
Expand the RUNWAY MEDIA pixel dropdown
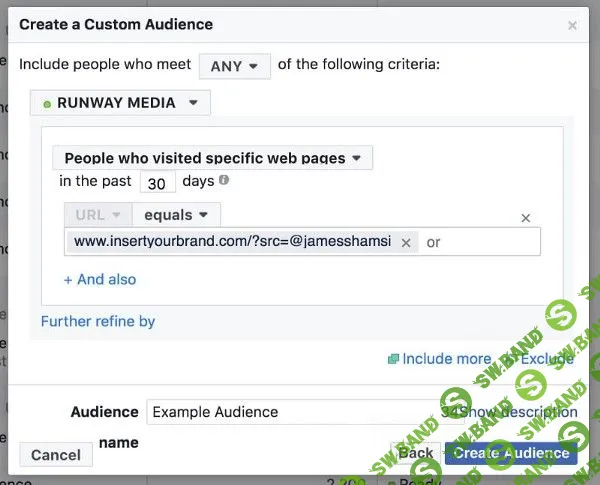(120, 102)
